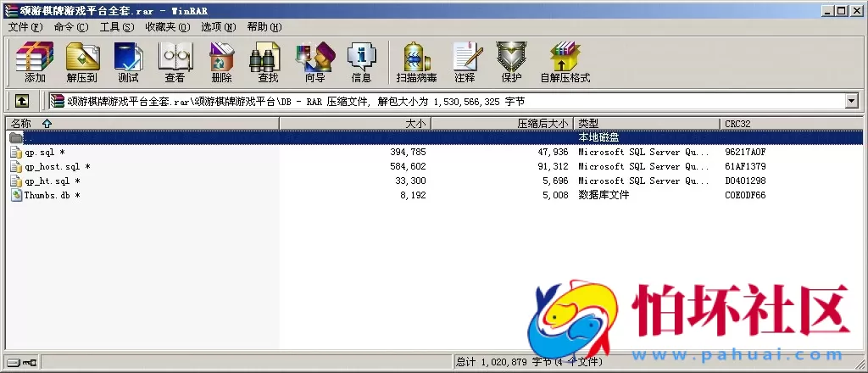Image resolution: width=868 pixels, height=373 pixels.
Task: Click size value 8,192
Action: [x=414, y=195]
